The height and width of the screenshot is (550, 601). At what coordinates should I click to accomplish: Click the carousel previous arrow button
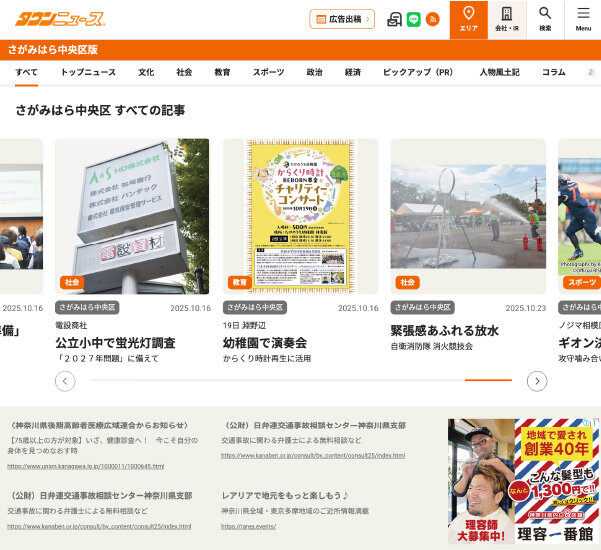coord(65,381)
